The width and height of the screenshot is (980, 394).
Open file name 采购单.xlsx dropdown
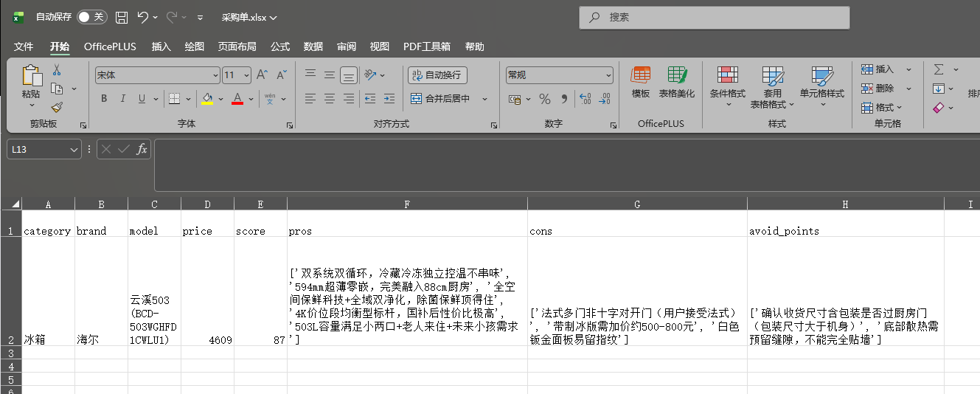[249, 17]
